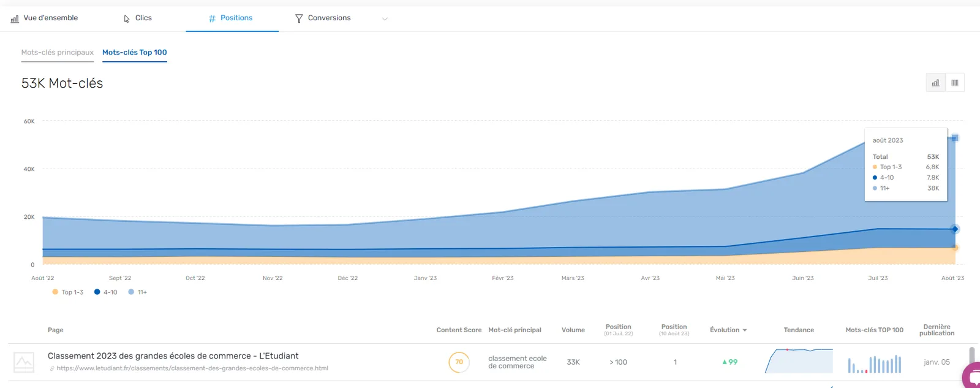Switch to Mots-clés principaux sub-tab

[58, 53]
